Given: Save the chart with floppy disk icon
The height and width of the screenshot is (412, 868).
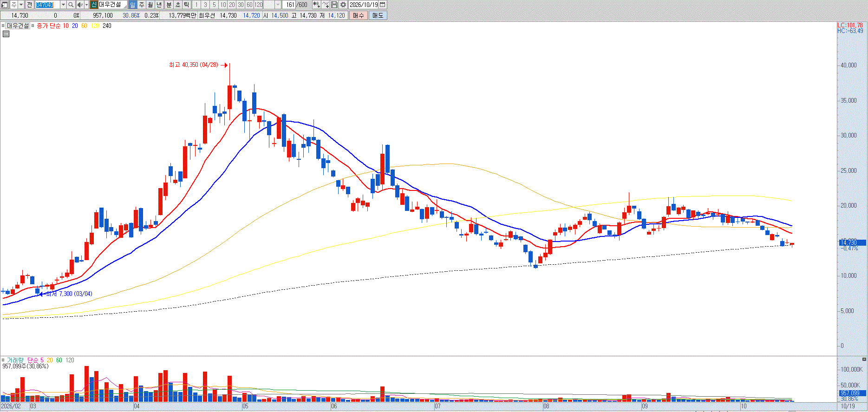Looking at the screenshot, I should point(334,5).
